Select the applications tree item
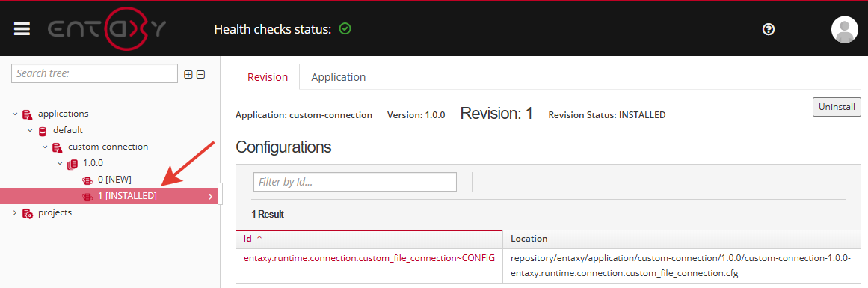Viewport: 868px width, 288px height. (x=63, y=114)
